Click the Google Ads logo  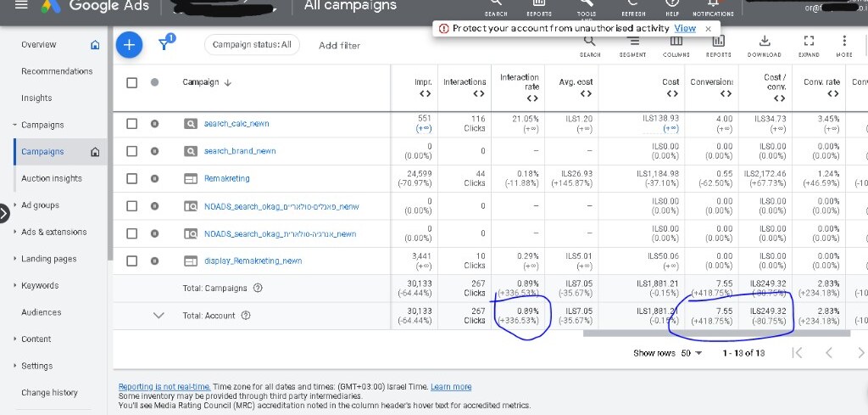coord(51,6)
